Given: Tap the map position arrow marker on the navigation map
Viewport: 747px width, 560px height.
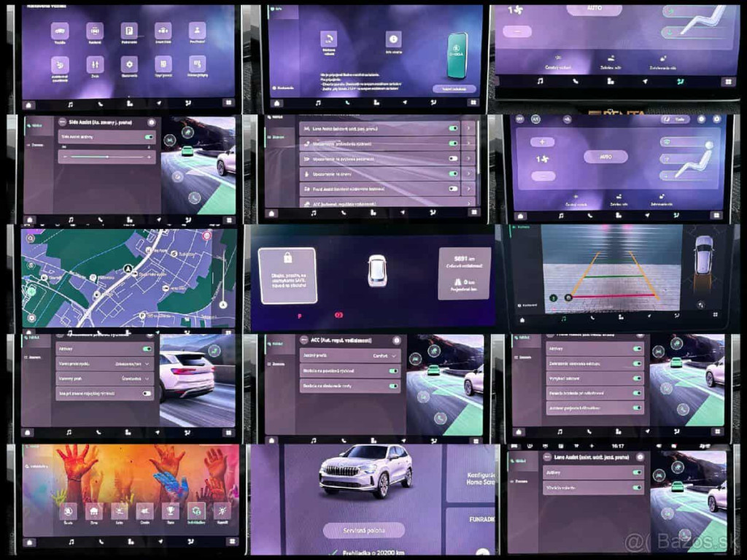Looking at the screenshot, I should point(128,268).
